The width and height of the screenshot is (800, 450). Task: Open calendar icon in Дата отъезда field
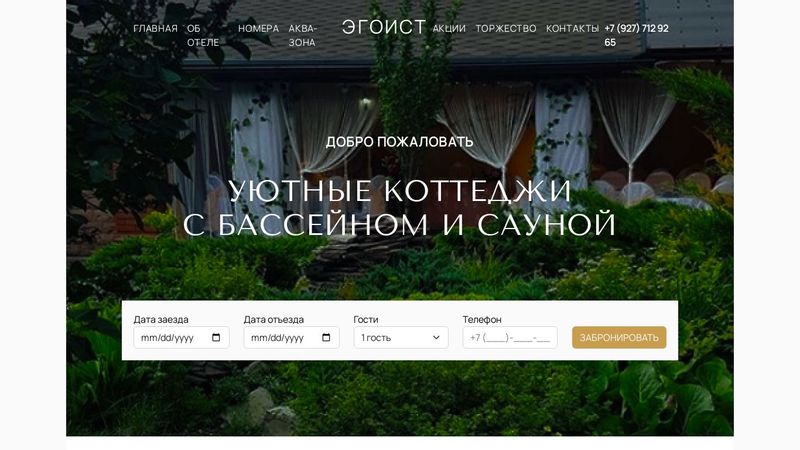pyautogui.click(x=326, y=338)
